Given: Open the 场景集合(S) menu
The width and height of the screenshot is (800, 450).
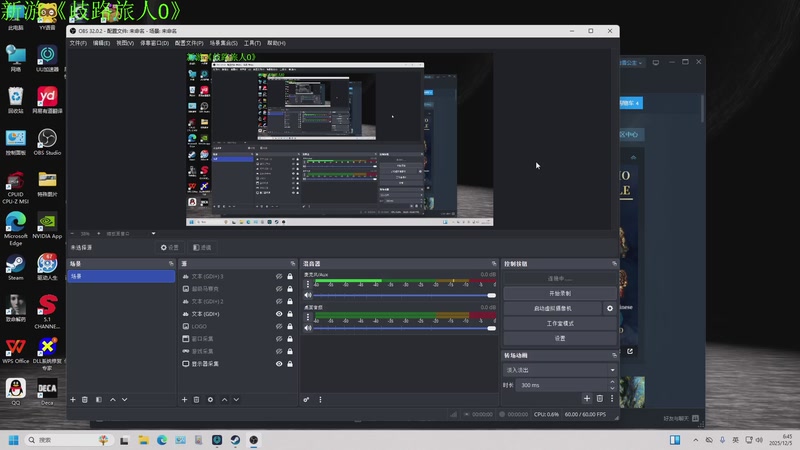Looking at the screenshot, I should pyautogui.click(x=223, y=43).
